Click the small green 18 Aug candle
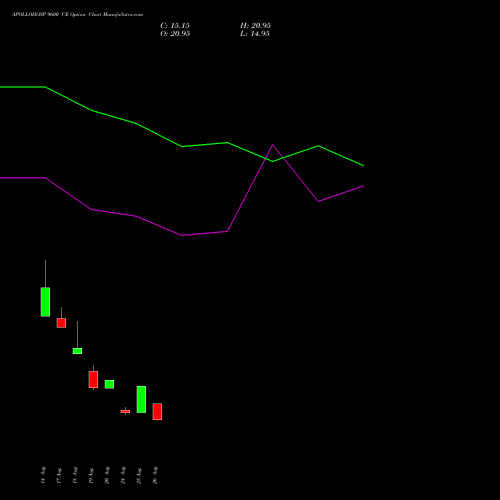 point(77,351)
